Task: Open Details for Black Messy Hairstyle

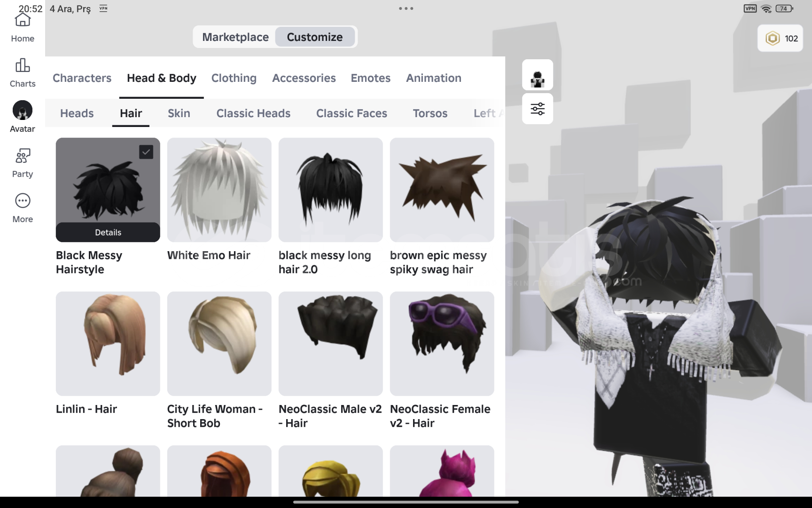Action: 108,232
